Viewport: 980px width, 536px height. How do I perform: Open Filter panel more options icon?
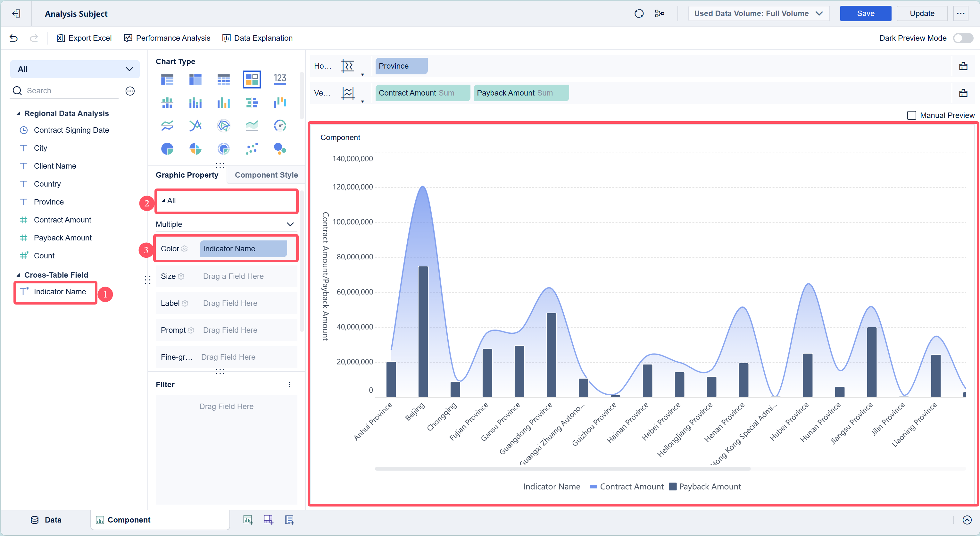pos(289,385)
